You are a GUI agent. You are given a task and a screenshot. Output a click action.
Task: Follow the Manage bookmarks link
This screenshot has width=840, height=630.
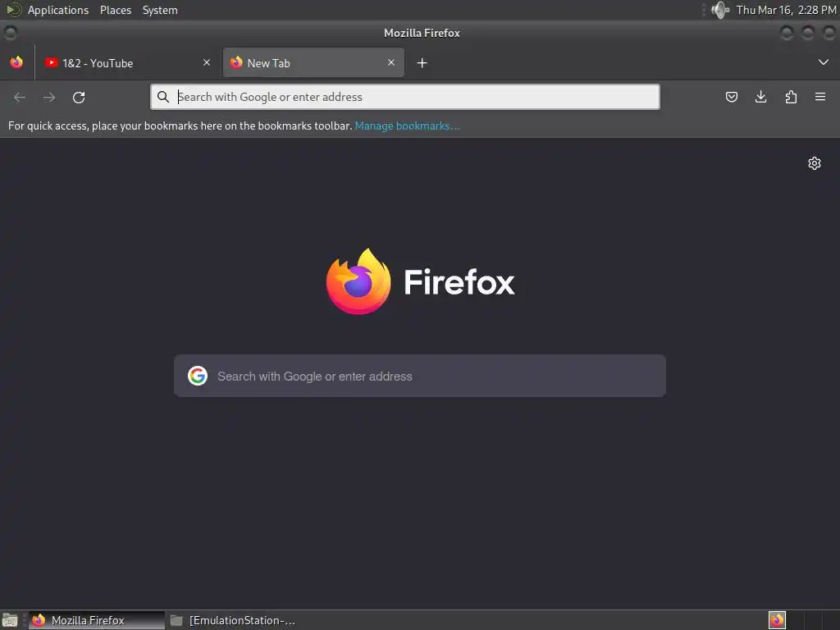tap(407, 126)
